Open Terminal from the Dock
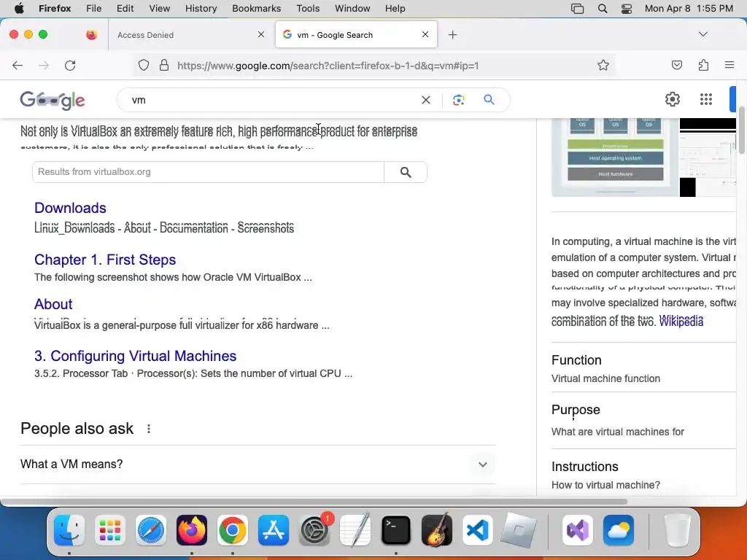This screenshot has height=560, width=747. 396,530
